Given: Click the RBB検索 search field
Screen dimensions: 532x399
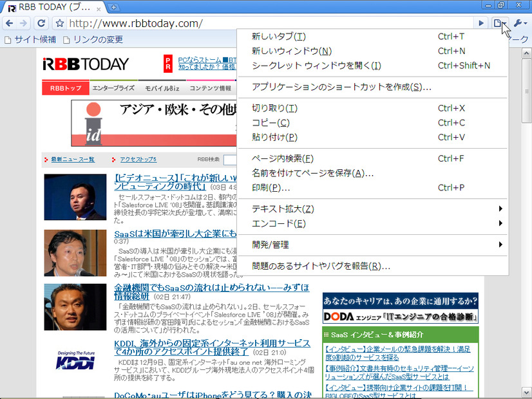Looking at the screenshot, I should tap(230, 160).
